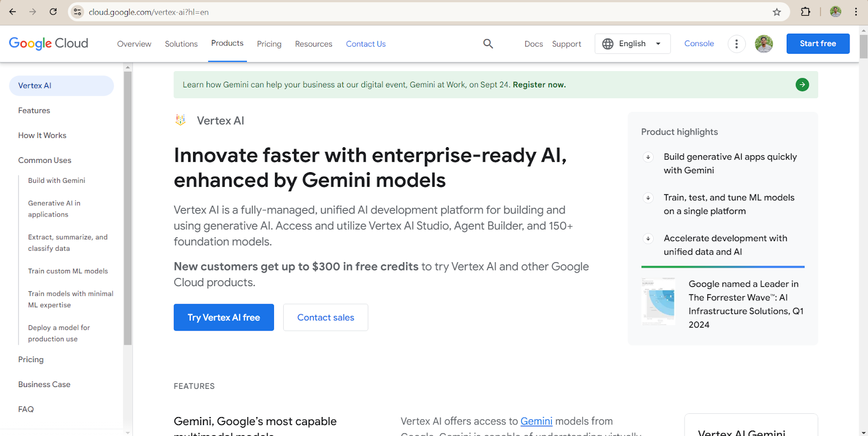Go back using the browser back arrow
Image resolution: width=868 pixels, height=436 pixels.
12,11
